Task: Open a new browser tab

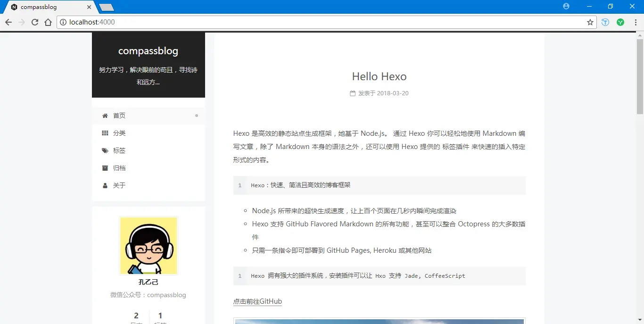Action: click(x=107, y=7)
